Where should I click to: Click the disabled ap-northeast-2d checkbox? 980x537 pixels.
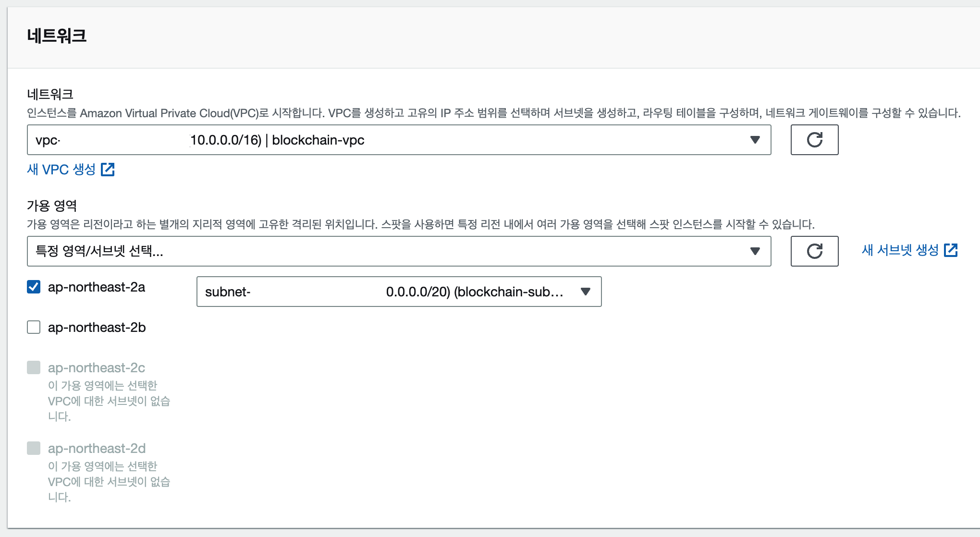coord(34,449)
